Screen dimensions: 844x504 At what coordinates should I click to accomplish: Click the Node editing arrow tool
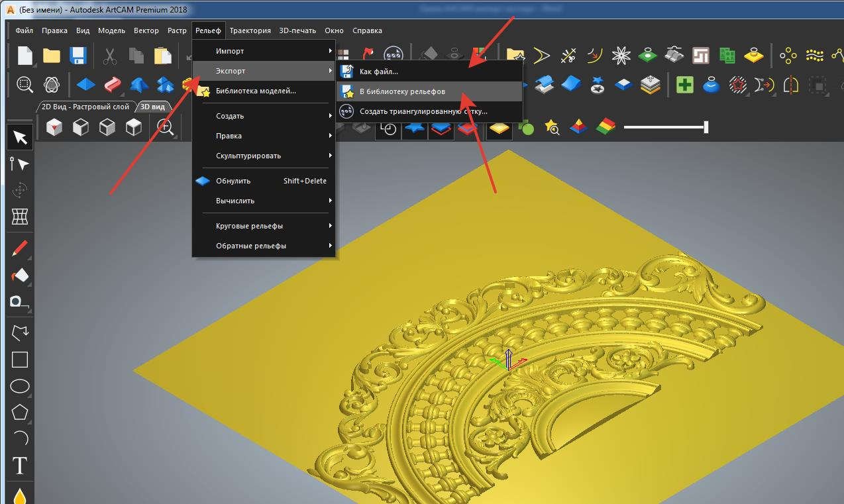pyautogui.click(x=20, y=164)
